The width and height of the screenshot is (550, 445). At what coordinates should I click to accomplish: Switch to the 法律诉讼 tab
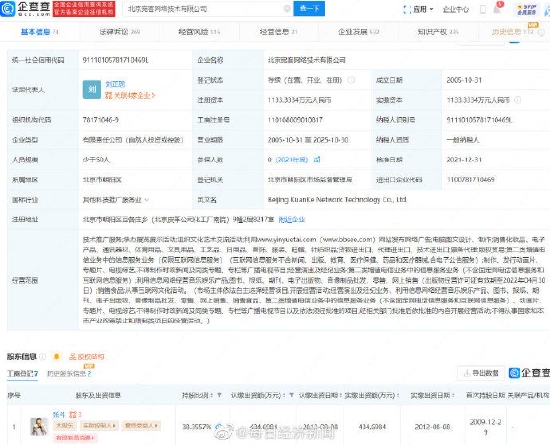click(x=120, y=32)
